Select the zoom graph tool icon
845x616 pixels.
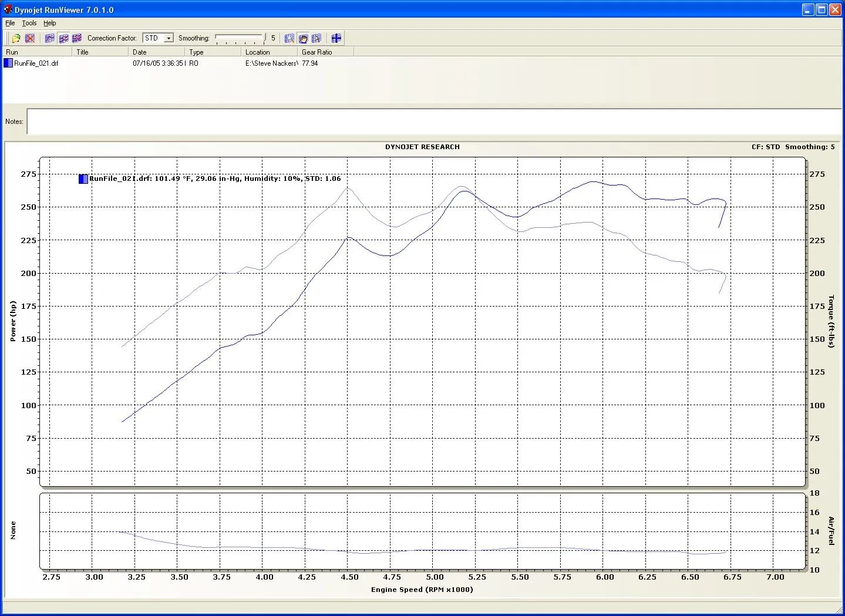coord(289,38)
